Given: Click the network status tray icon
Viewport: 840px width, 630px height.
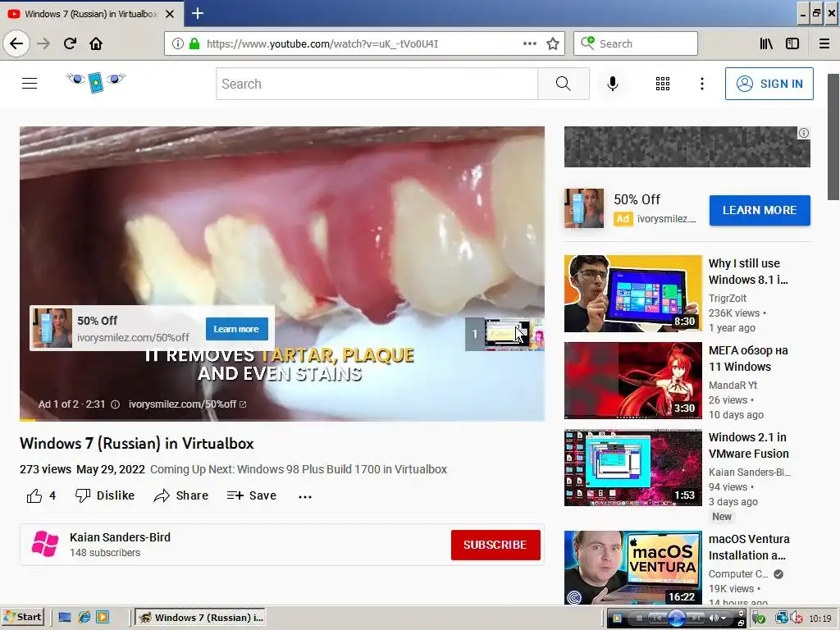Looking at the screenshot, I should coord(782,619).
